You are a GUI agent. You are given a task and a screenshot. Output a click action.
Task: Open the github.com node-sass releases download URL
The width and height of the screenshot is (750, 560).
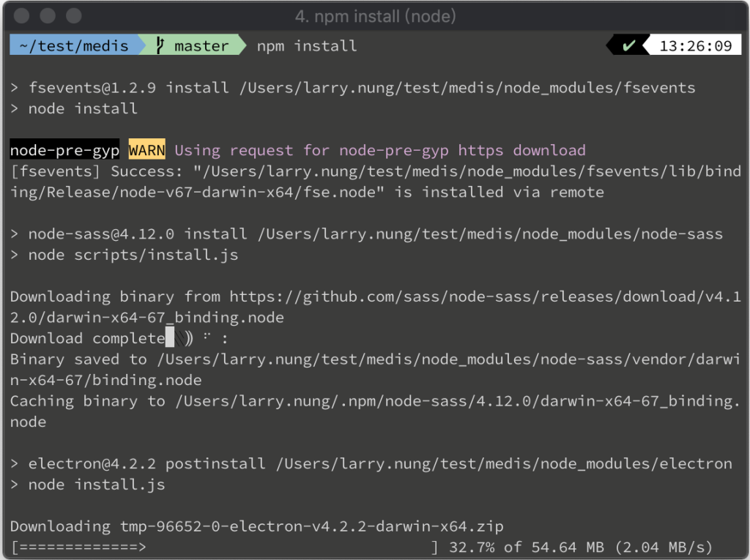(376, 307)
